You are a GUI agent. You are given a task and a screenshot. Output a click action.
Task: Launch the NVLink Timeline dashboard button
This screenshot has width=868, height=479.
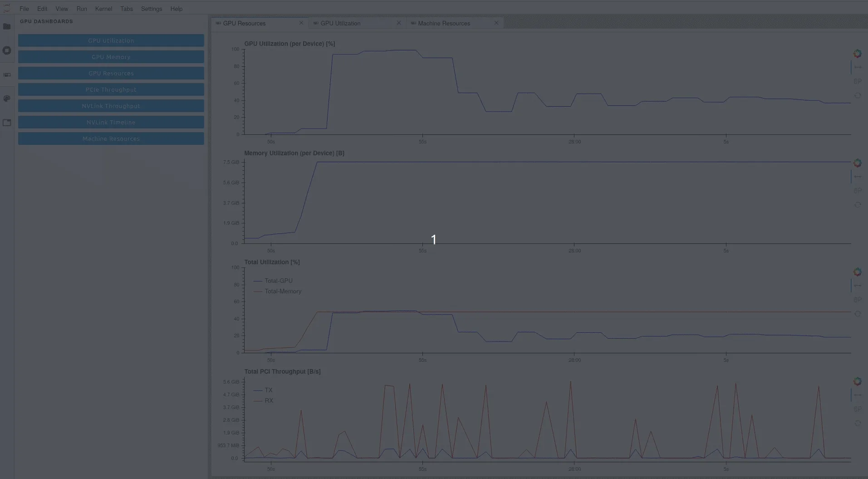point(111,122)
